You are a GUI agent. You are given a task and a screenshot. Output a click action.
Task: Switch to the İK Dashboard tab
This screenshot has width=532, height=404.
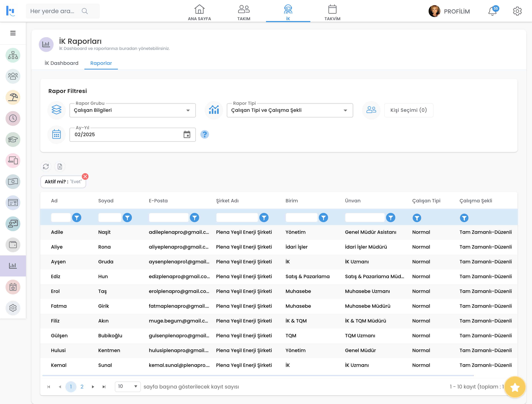click(61, 63)
